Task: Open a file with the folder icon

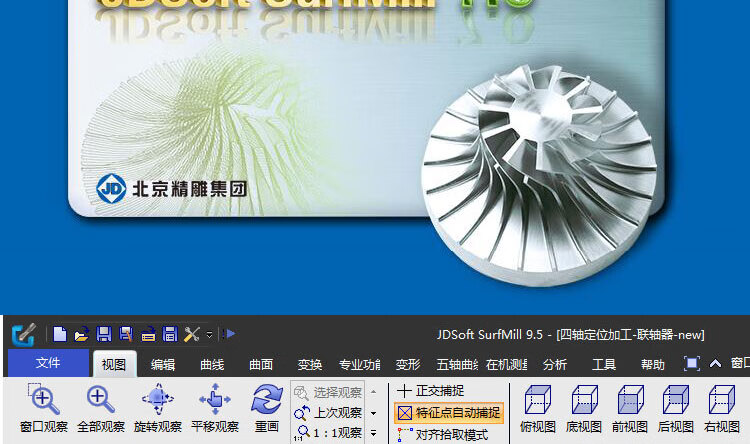Action: (x=82, y=334)
